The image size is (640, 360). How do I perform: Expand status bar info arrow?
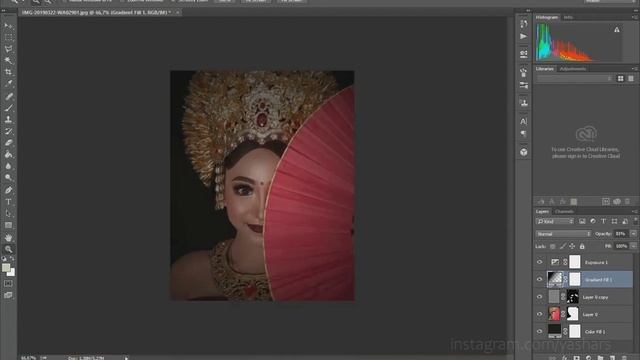[x=126, y=358]
